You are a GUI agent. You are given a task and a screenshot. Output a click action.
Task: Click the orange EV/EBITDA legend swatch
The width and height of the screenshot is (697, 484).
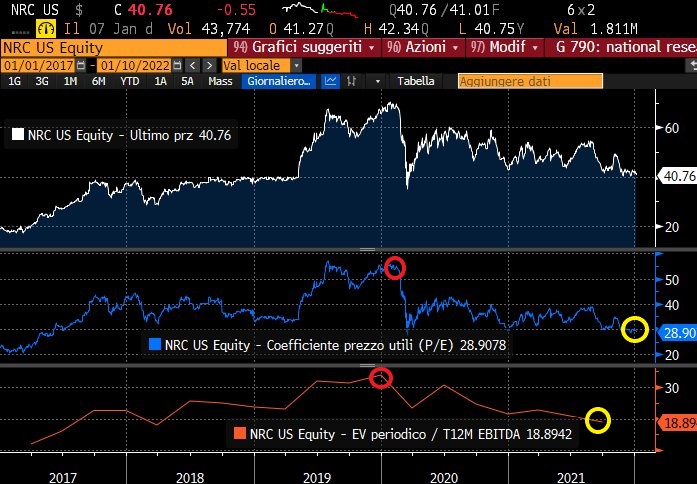(x=240, y=433)
